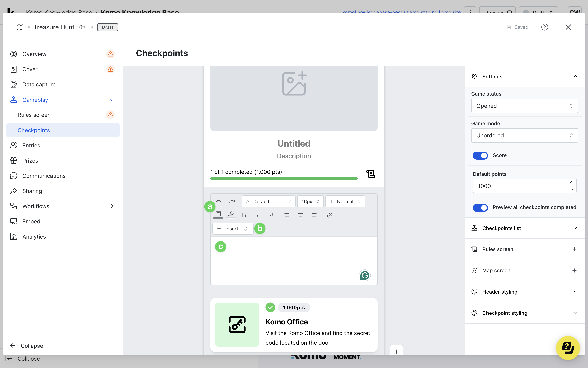The width and height of the screenshot is (588, 368).
Task: Click the Italic formatting icon
Action: tap(257, 215)
